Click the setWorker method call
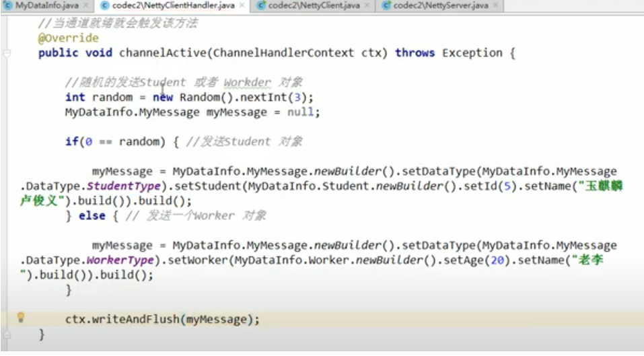Screen dimensions: 644x356 pos(197,260)
